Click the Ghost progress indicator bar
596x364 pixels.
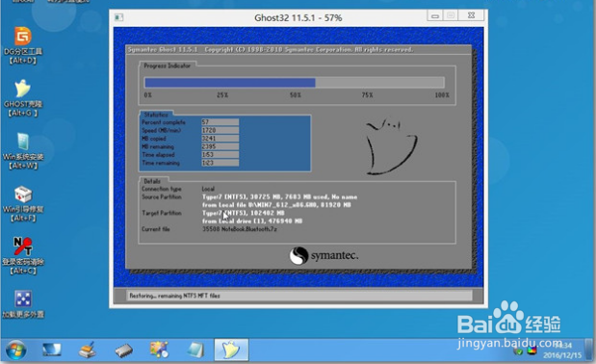(x=295, y=83)
